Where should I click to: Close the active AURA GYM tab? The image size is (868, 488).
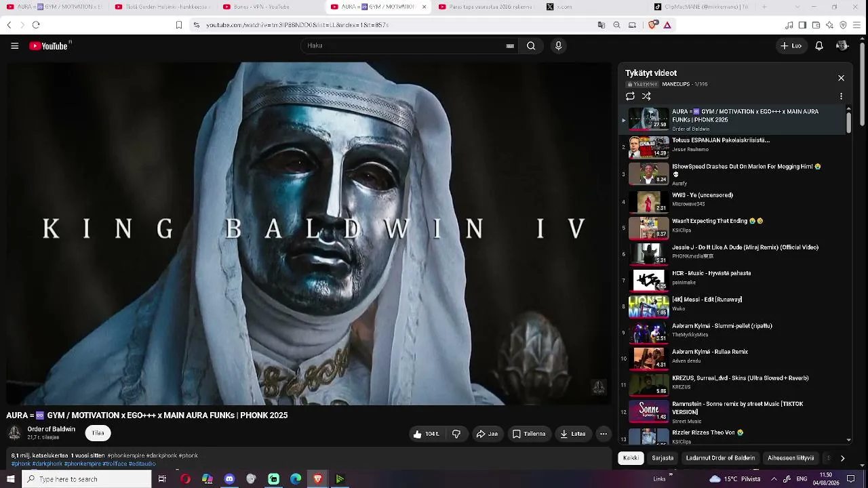425,7
